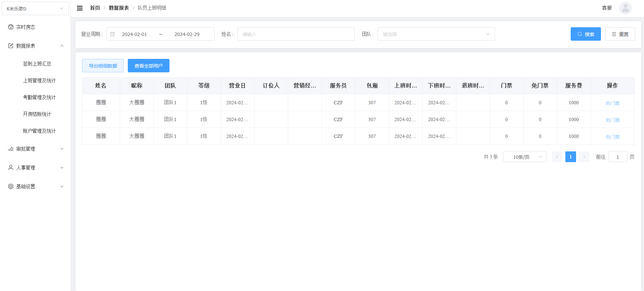This screenshot has height=291, width=644.
Task: Open 账户管理及统计 menu item
Action: [x=39, y=131]
